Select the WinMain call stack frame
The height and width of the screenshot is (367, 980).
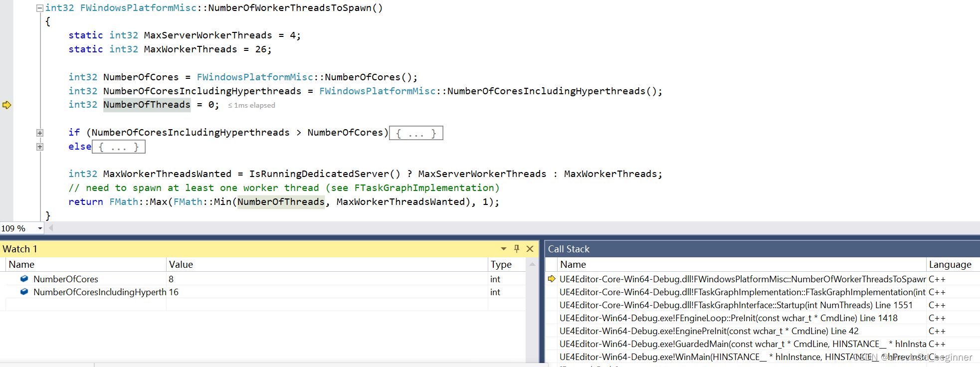pyautogui.click(x=763, y=357)
